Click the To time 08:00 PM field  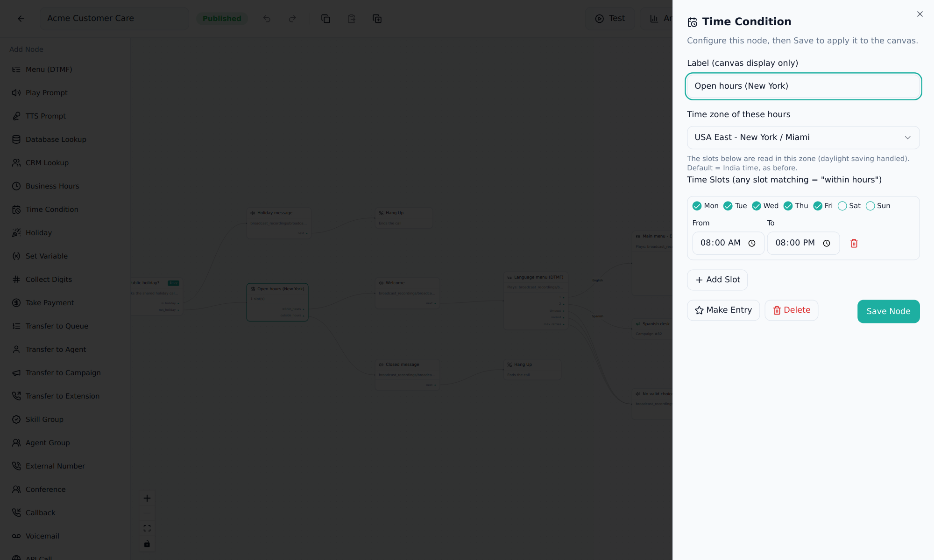803,243
